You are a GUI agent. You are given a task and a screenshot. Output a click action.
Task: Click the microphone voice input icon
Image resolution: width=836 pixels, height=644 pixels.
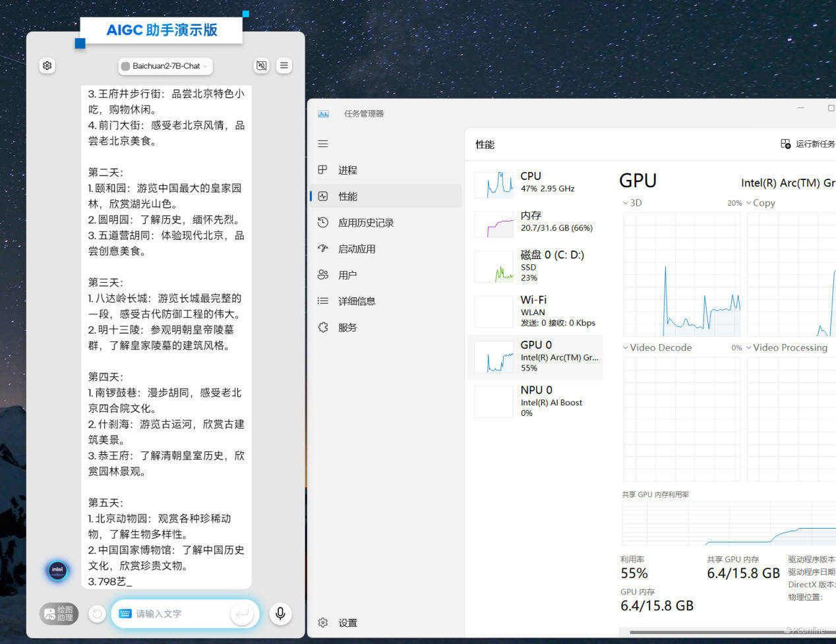point(280,614)
